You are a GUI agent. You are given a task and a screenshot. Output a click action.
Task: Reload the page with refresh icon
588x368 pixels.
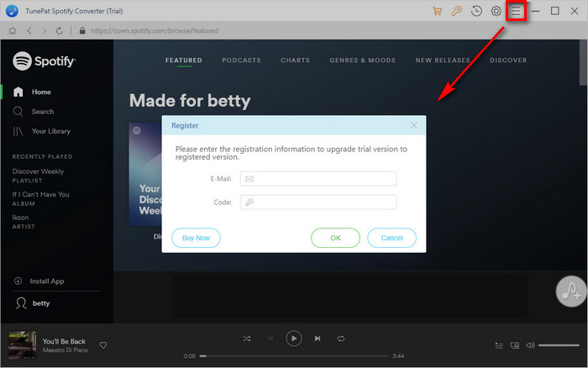tap(60, 31)
